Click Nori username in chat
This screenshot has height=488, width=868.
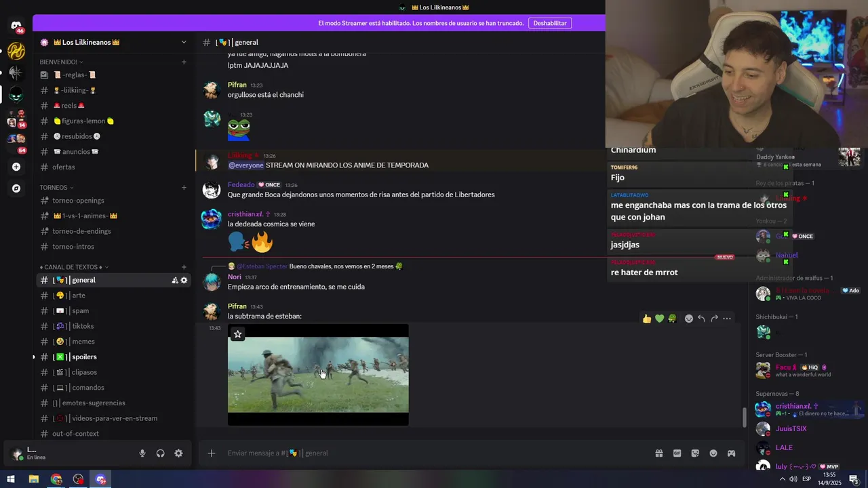coord(234,277)
